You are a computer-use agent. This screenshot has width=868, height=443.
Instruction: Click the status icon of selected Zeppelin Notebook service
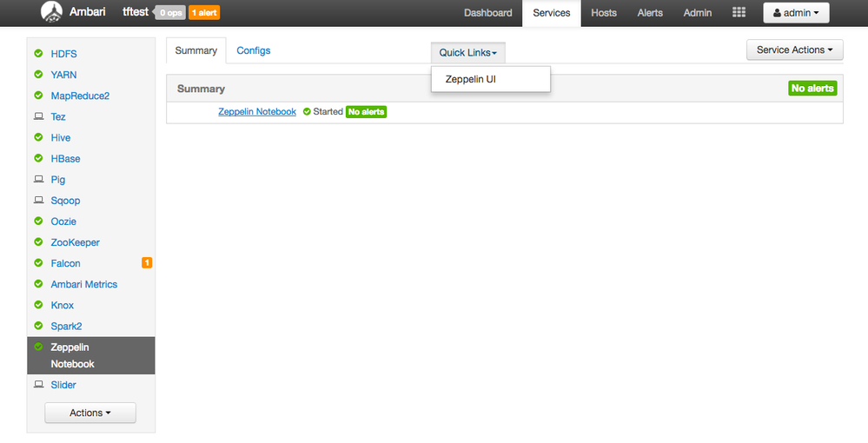point(38,347)
